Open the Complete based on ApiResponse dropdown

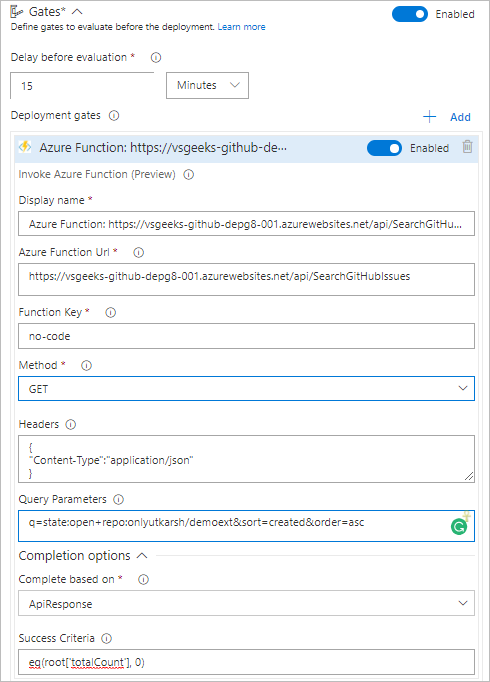coord(247,603)
